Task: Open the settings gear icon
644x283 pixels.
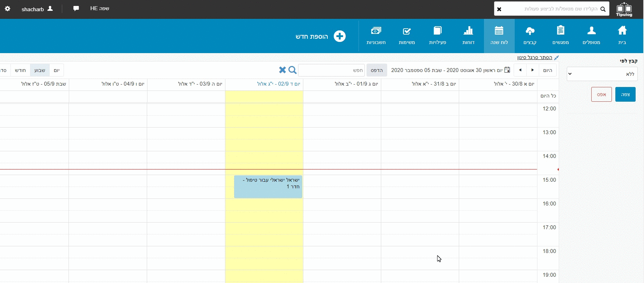Action: click(x=8, y=8)
